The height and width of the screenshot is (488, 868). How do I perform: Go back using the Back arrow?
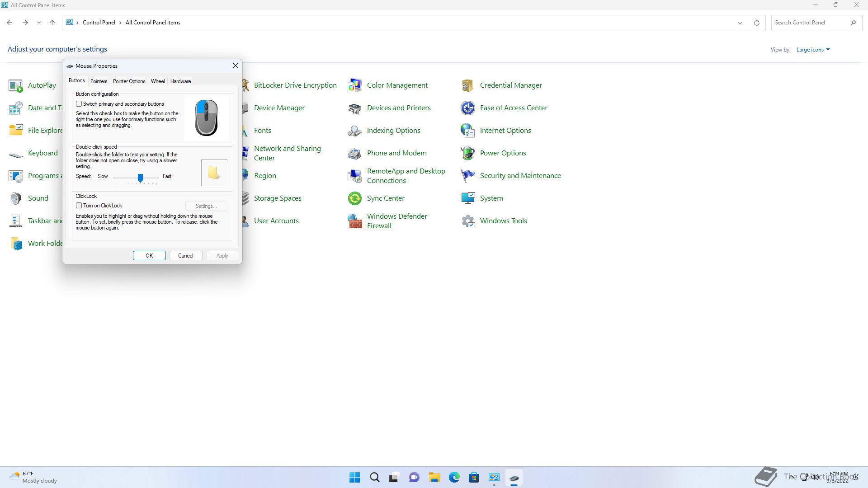9,23
